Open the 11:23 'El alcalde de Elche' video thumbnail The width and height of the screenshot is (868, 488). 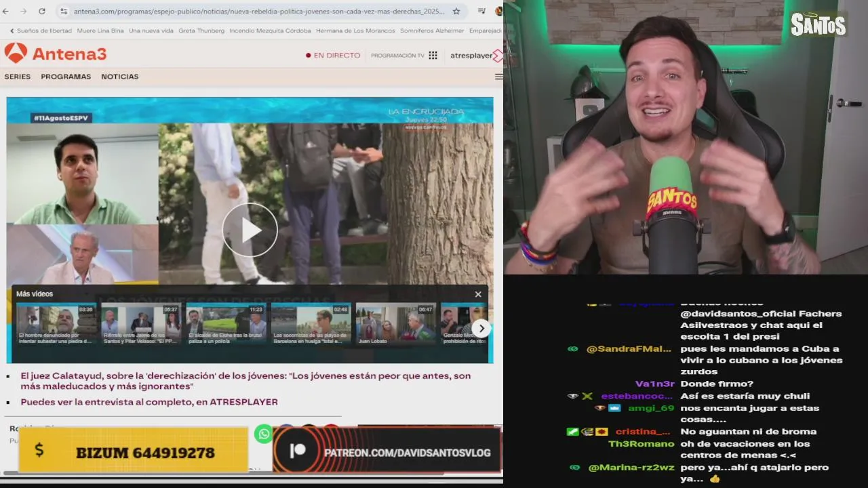click(x=226, y=324)
